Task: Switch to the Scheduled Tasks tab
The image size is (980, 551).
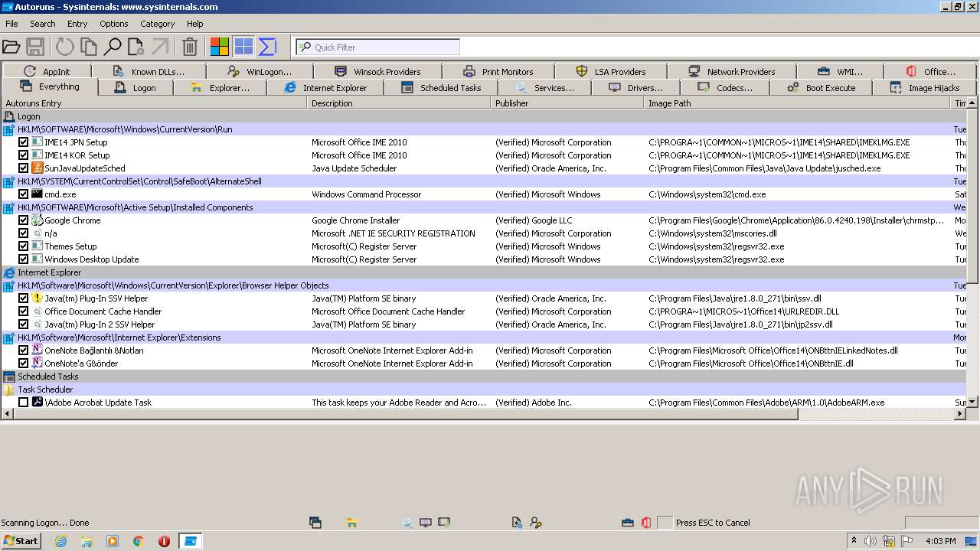Action: [442, 88]
